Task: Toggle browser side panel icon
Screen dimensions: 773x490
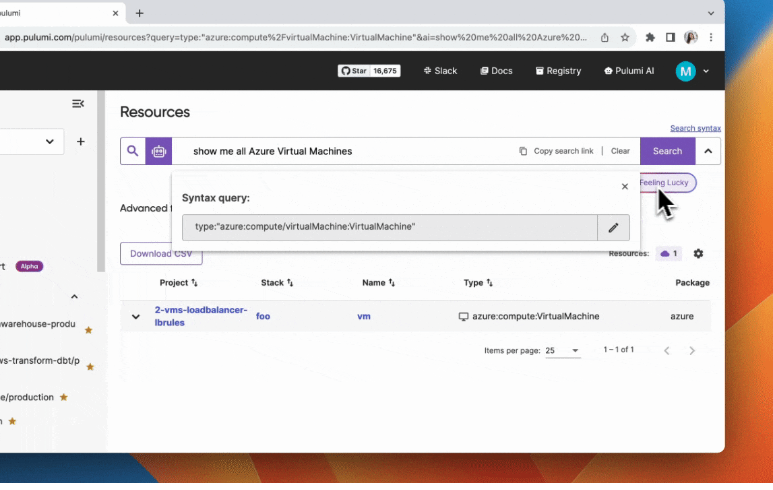Action: [670, 37]
